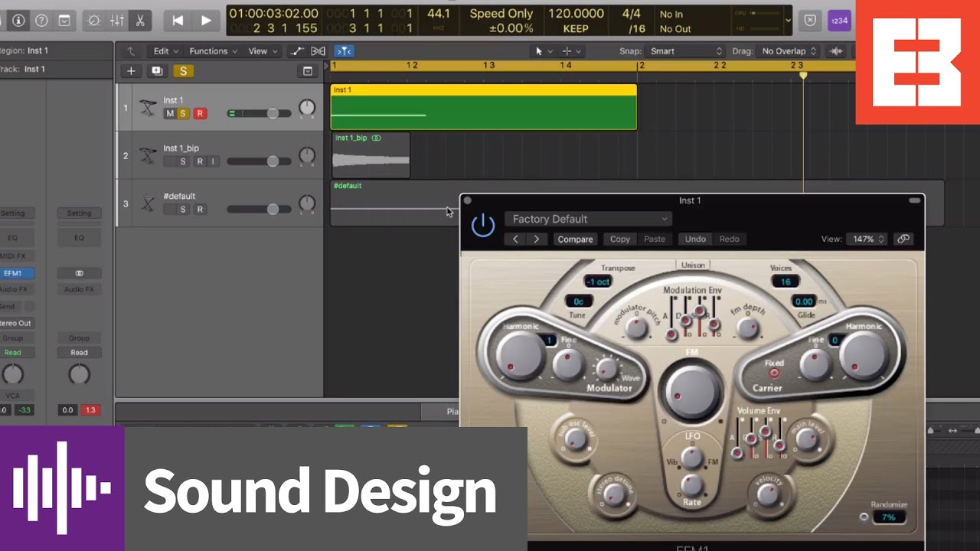
Task: Click the EFM1 plugin power button
Action: [483, 226]
